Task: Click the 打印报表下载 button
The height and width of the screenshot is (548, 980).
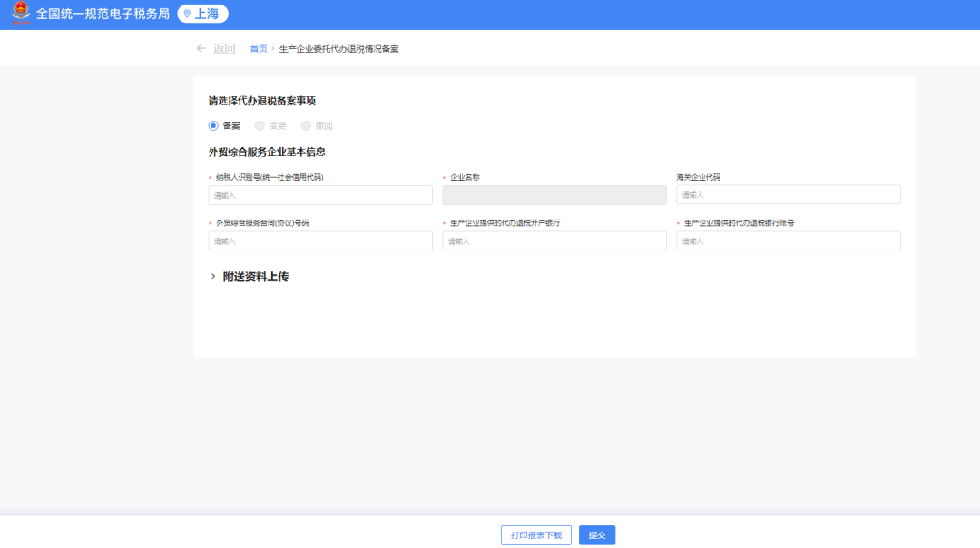Action: click(535, 535)
